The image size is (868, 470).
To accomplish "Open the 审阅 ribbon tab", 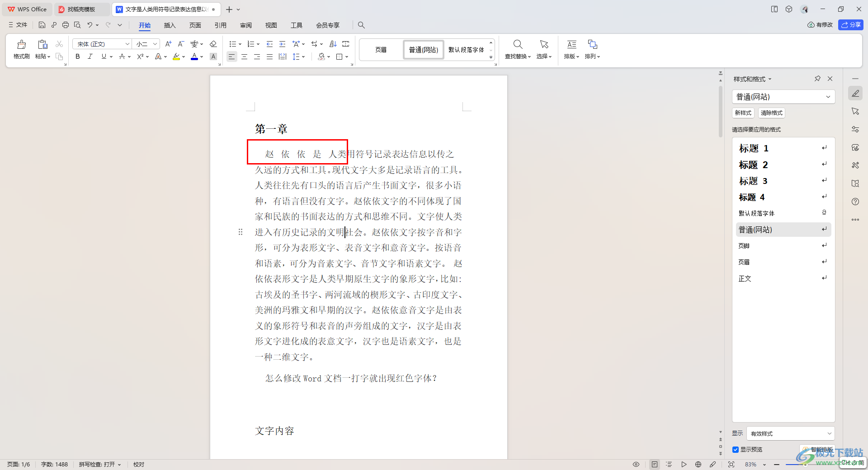I will point(245,25).
